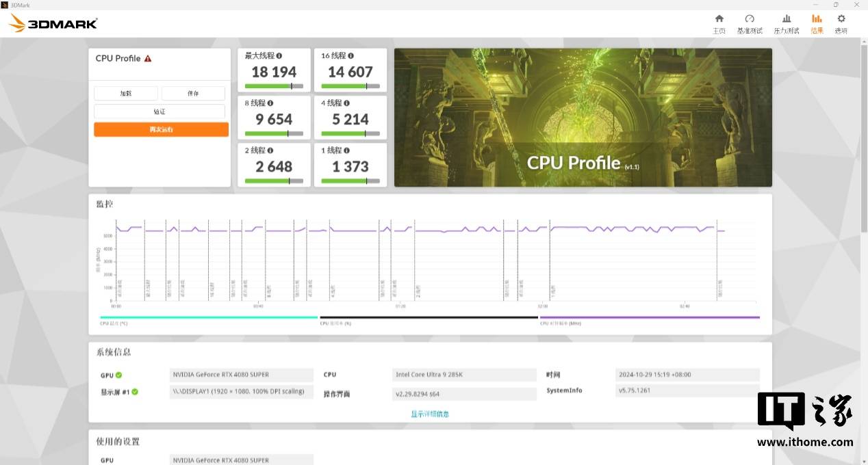868x465 pixels.
Task: Close the 3DMark window
Action: (856, 5)
